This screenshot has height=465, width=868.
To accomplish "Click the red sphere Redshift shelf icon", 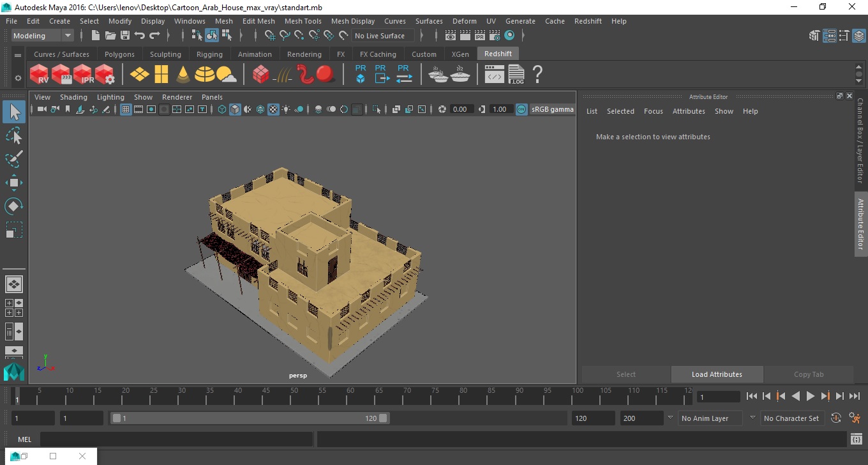I will (x=325, y=74).
